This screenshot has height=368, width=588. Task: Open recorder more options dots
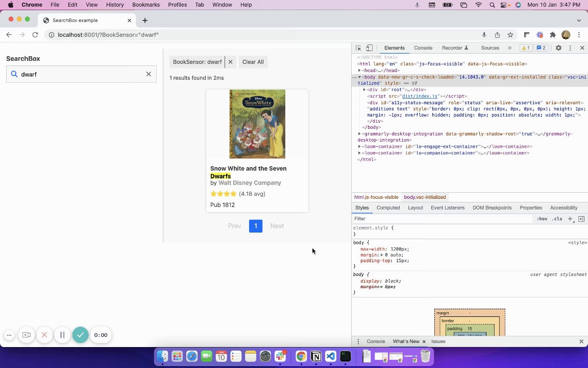[x=9, y=335]
